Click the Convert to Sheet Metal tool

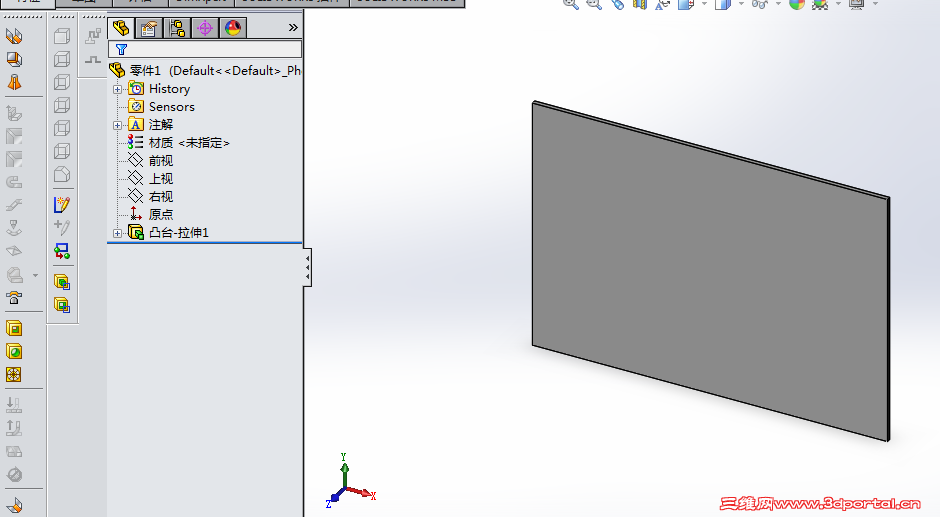point(14,59)
